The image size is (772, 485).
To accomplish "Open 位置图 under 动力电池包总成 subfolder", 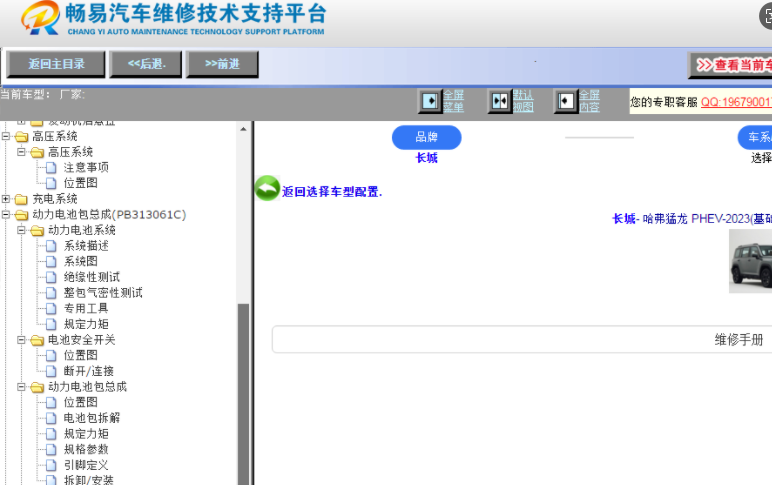I will click(81, 402).
